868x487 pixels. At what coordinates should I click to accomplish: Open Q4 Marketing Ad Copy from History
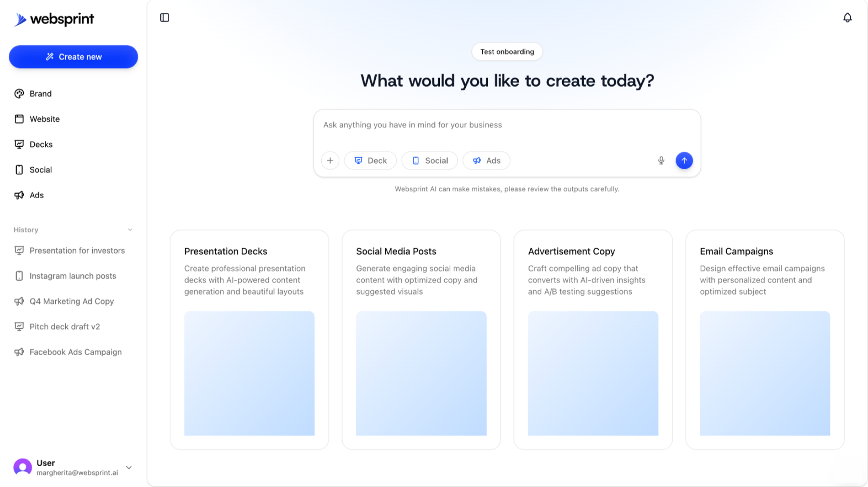coord(71,301)
